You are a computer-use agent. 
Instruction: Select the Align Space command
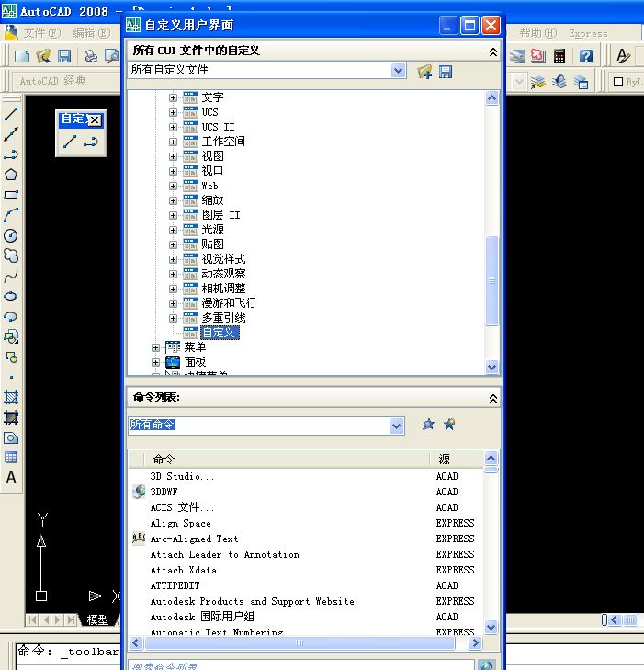(x=181, y=523)
